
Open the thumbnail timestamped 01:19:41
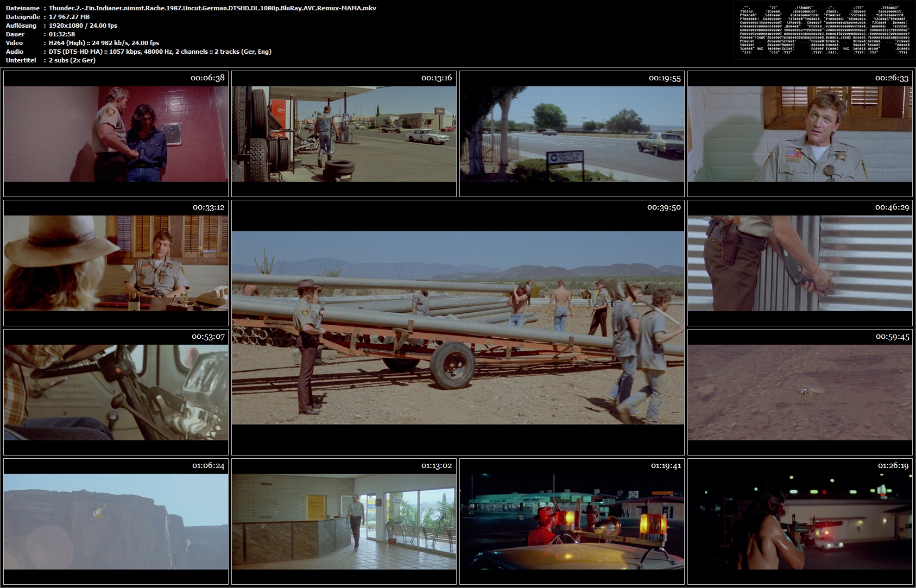pos(572,521)
